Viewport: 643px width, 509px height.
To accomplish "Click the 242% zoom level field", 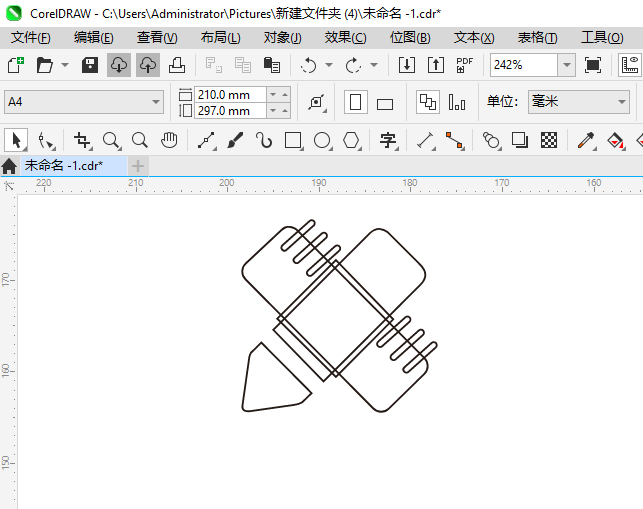I will click(524, 65).
